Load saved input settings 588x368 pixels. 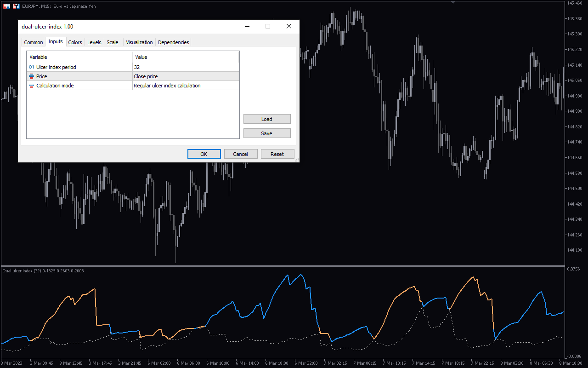coord(267,119)
